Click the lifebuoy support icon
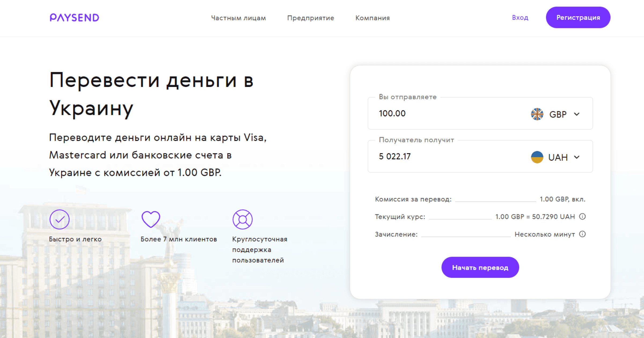 coord(243,219)
